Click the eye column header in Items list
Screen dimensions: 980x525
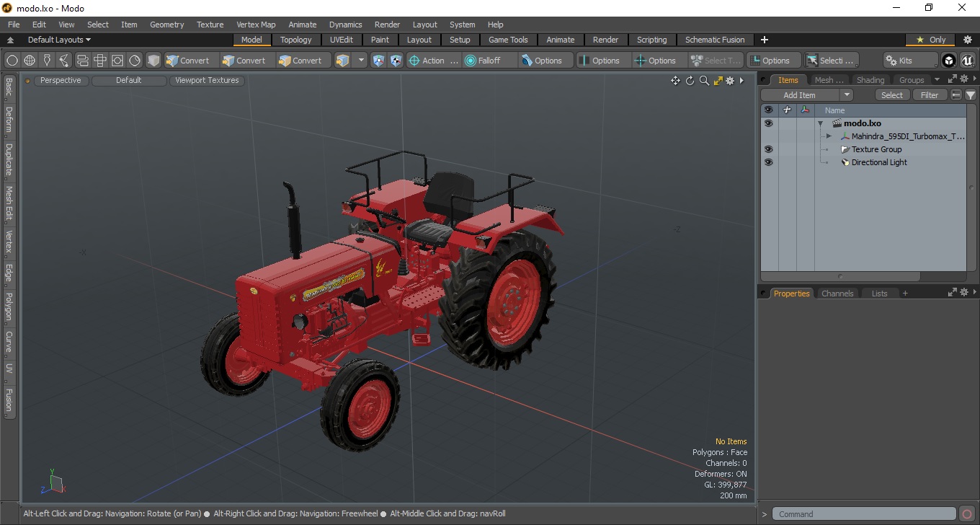click(768, 110)
